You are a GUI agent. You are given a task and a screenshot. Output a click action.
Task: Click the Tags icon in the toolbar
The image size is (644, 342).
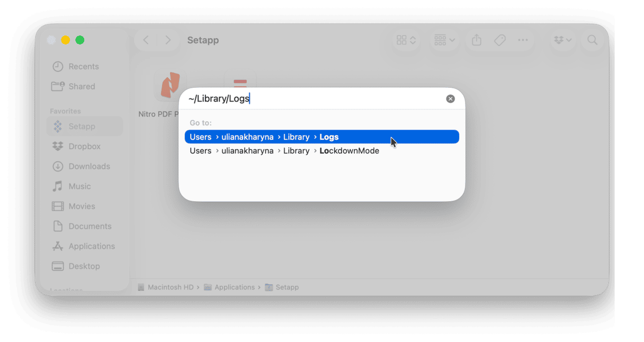(x=500, y=40)
